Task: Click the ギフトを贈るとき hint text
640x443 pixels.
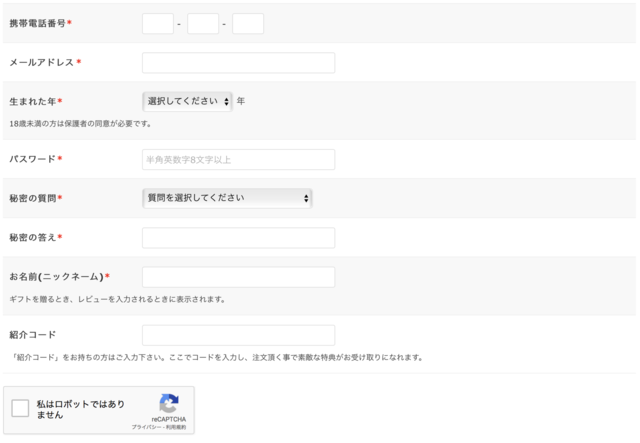Action: click(x=118, y=299)
